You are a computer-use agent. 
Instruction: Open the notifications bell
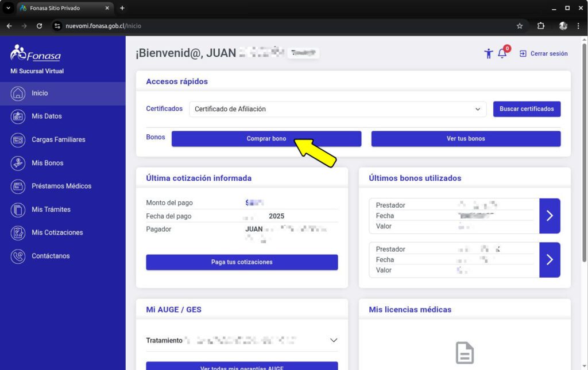click(502, 53)
